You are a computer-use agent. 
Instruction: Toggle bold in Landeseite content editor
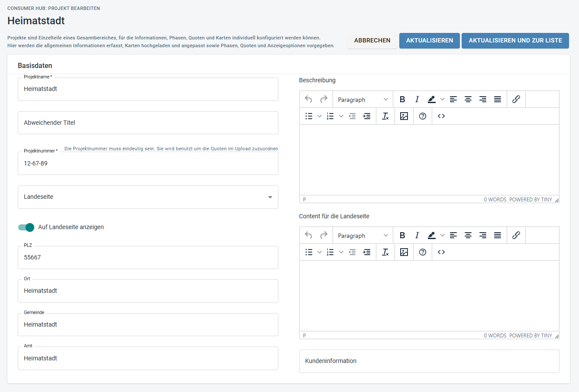click(402, 235)
